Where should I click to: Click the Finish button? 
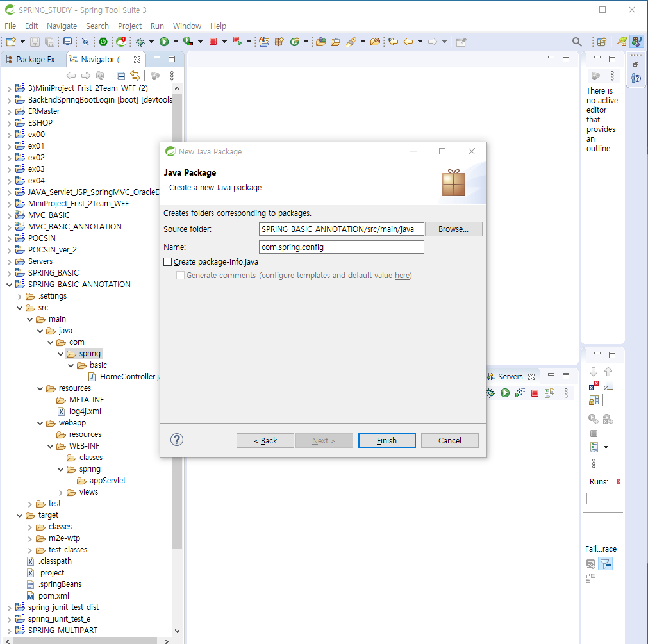[387, 440]
